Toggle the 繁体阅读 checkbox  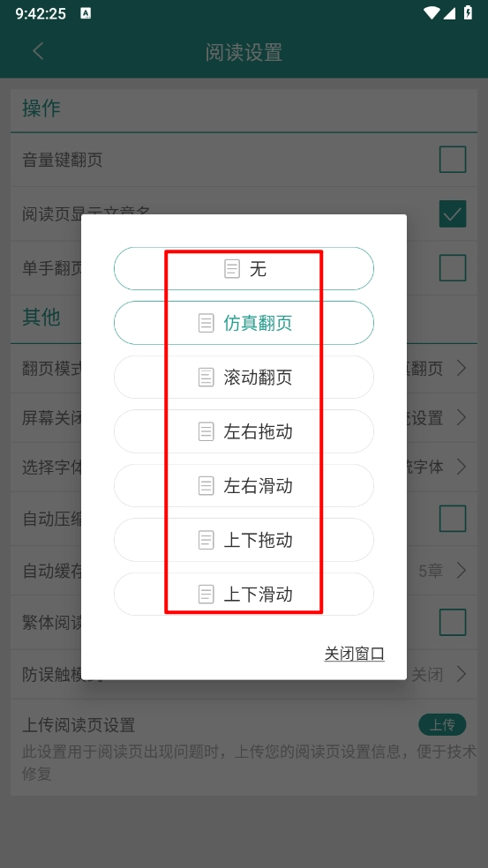click(453, 622)
